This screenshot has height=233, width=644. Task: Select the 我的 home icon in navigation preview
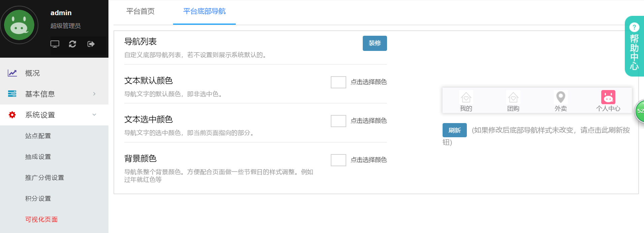[x=466, y=97]
